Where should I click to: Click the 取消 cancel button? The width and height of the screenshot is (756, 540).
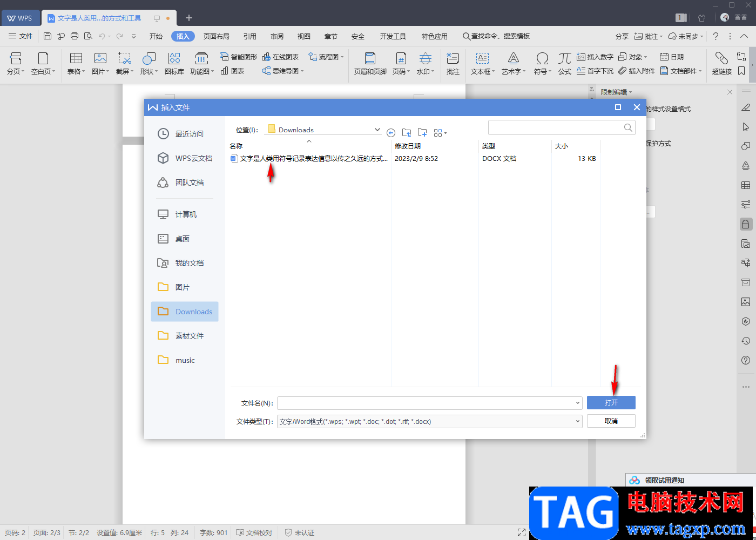pyautogui.click(x=611, y=421)
